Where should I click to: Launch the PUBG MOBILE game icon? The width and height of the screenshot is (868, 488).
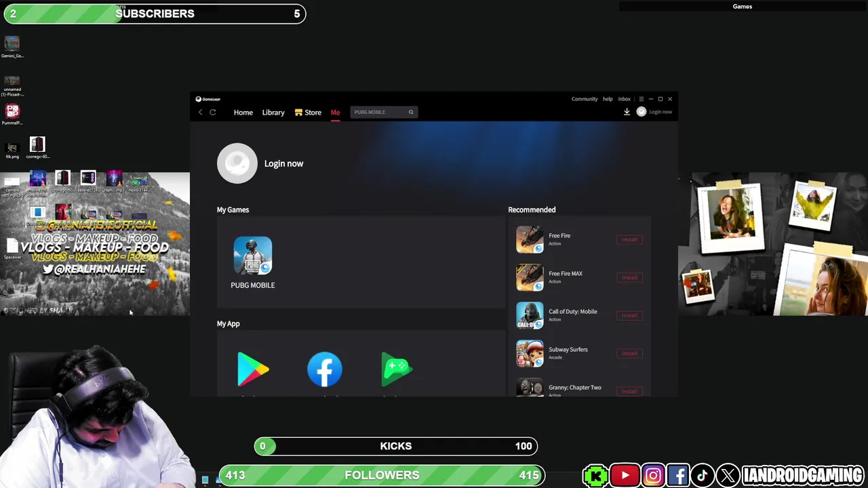[253, 256]
